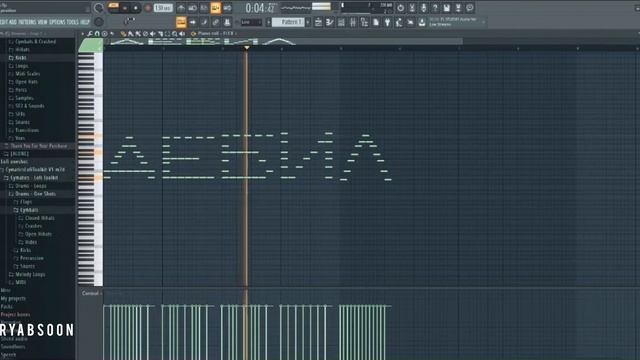The width and height of the screenshot is (640, 360).
Task: Select the Paint brush tool in piano roll
Action: 130,34
